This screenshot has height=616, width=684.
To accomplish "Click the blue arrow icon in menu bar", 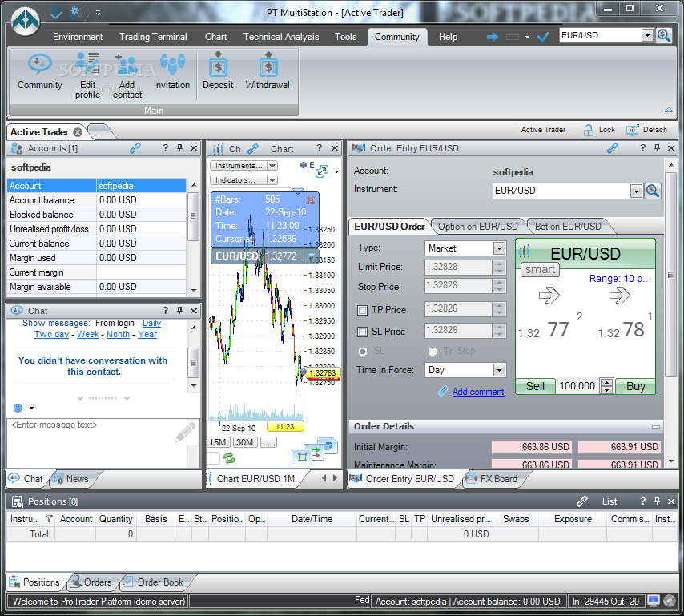I will (x=493, y=37).
